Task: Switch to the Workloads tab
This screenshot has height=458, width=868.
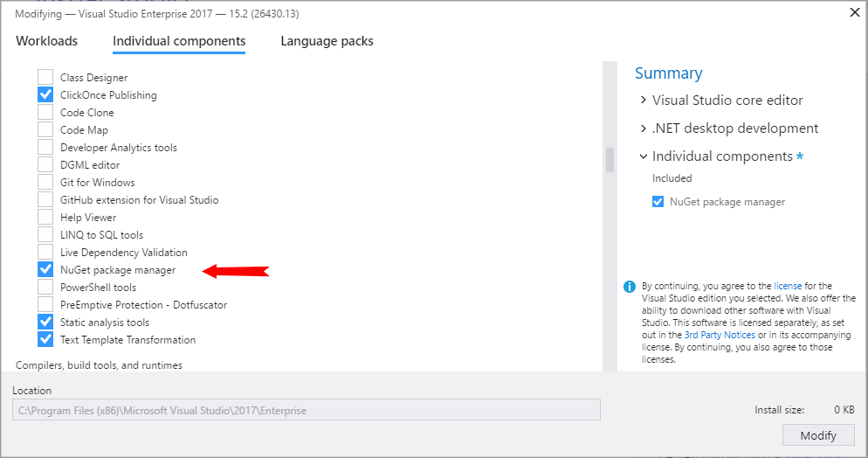Action: coord(46,41)
